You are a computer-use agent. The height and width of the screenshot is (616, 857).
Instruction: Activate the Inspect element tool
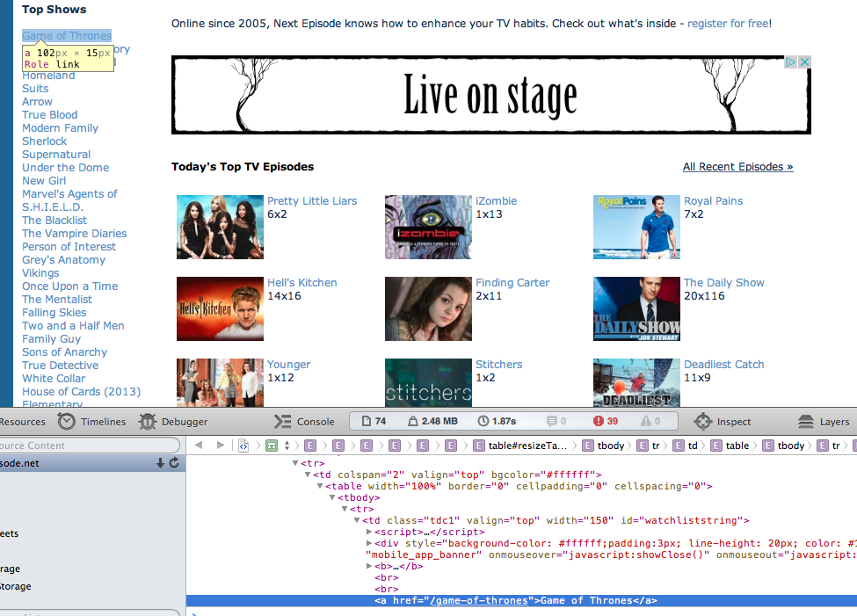[x=722, y=422]
